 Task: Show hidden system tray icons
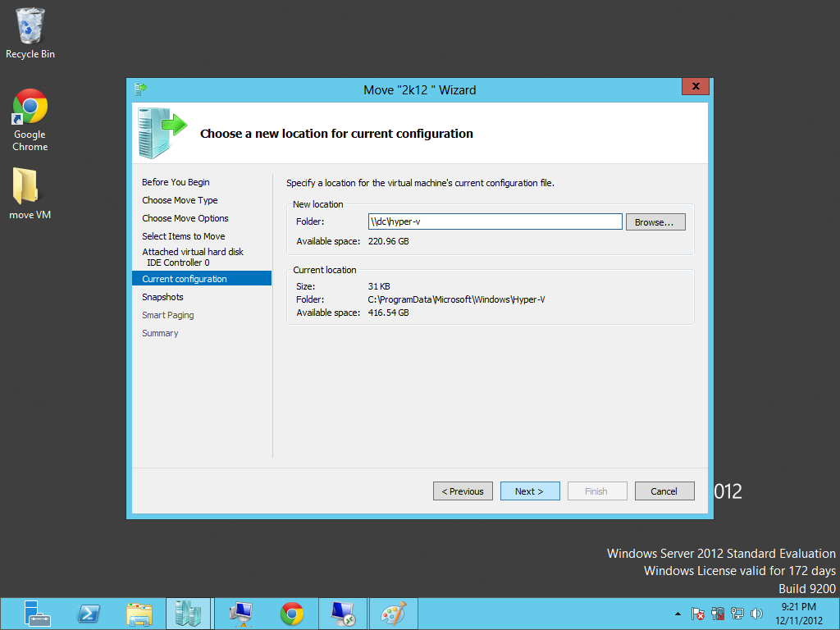click(678, 614)
